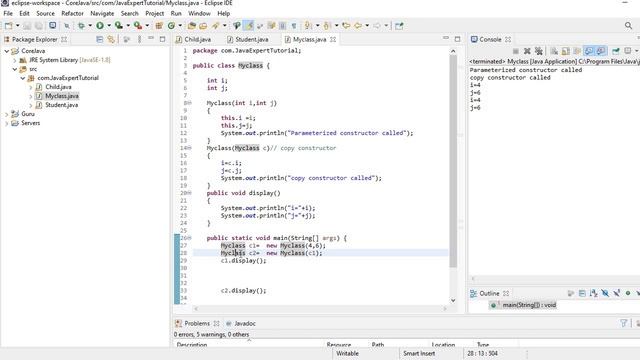
Task: Toggle Show Console on Standard Out change
Action: pos(589,51)
